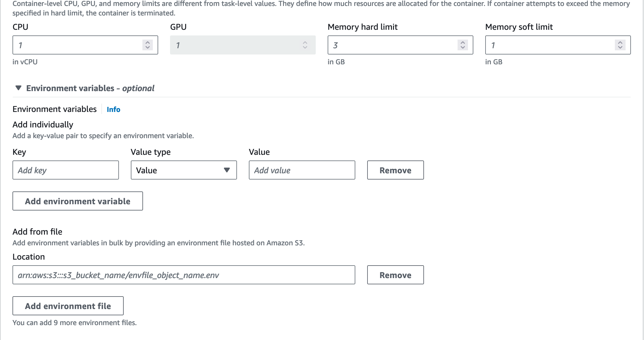
Task: Increase the CPU value with up arrow
Action: (147, 42)
